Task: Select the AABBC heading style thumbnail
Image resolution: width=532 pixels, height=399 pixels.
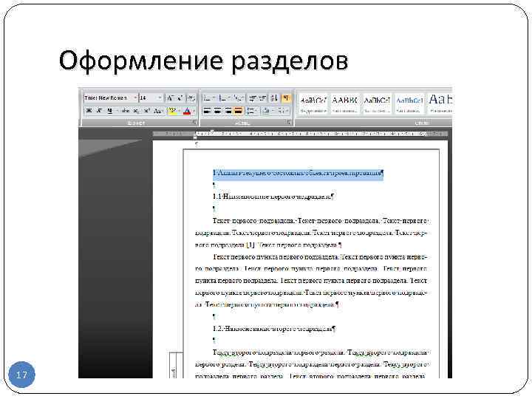Action: tap(345, 104)
